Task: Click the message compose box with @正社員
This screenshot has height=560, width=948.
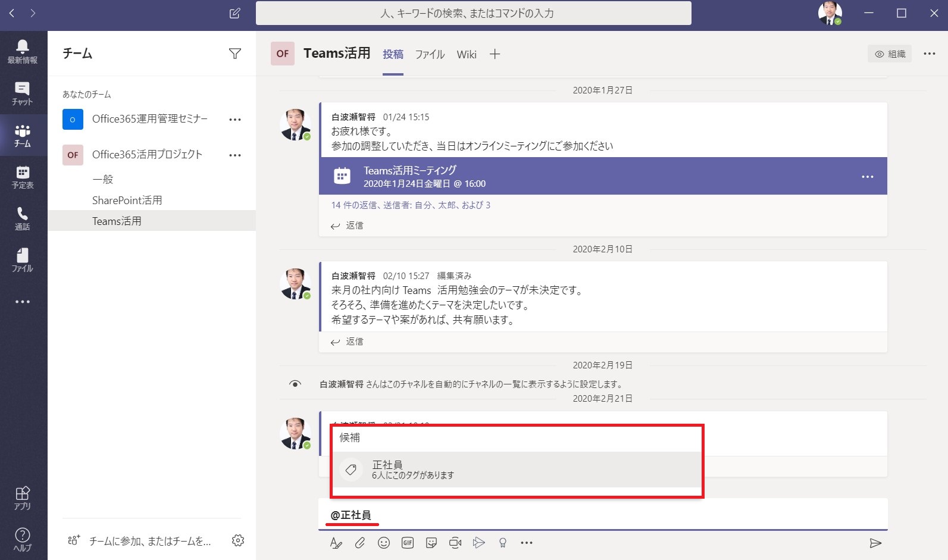Action: [x=603, y=514]
